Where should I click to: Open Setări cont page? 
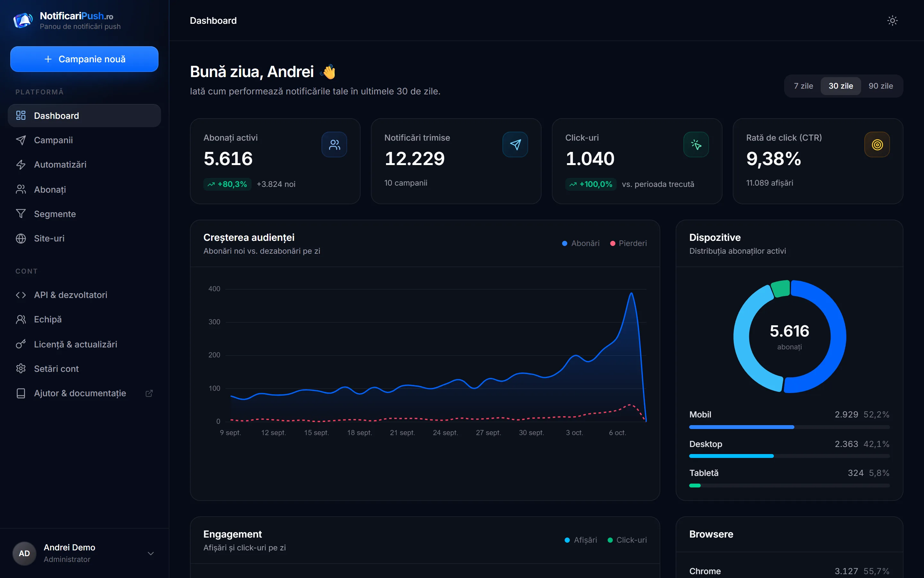click(x=84, y=369)
